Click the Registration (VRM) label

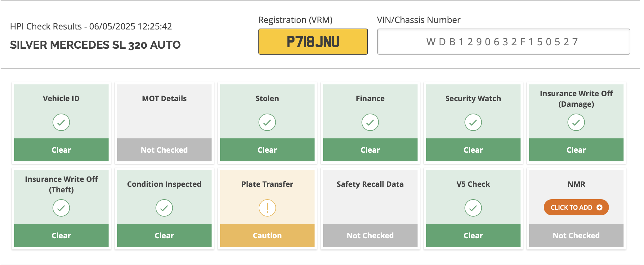tap(295, 20)
